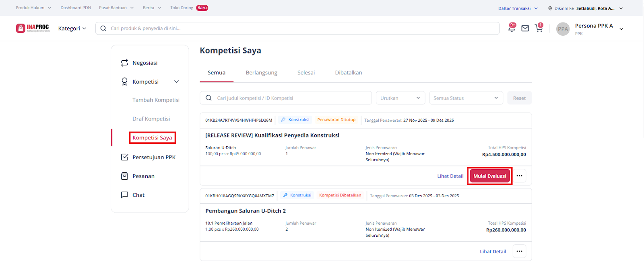
Task: Open the Semua Status filter dropdown
Action: coord(466,98)
